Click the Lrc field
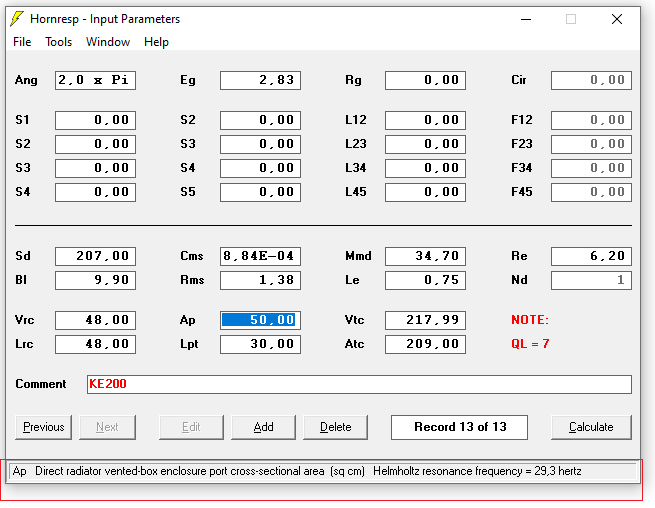This screenshot has width=655, height=508. coord(95,344)
